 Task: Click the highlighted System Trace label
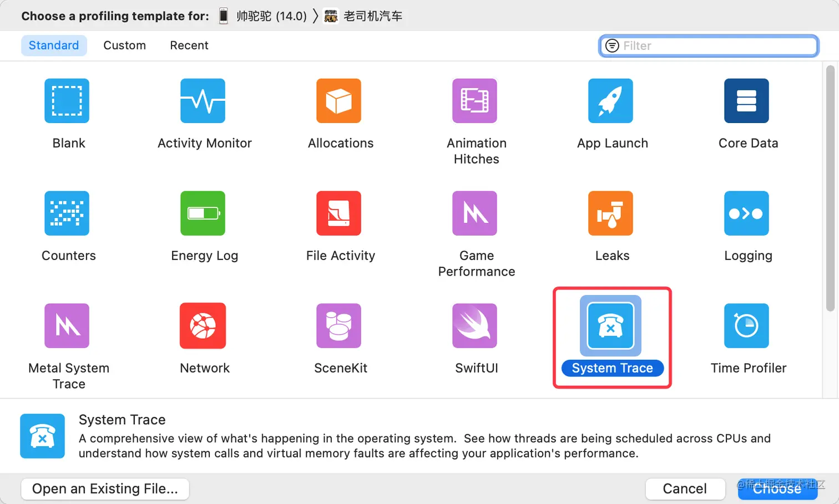tap(612, 368)
